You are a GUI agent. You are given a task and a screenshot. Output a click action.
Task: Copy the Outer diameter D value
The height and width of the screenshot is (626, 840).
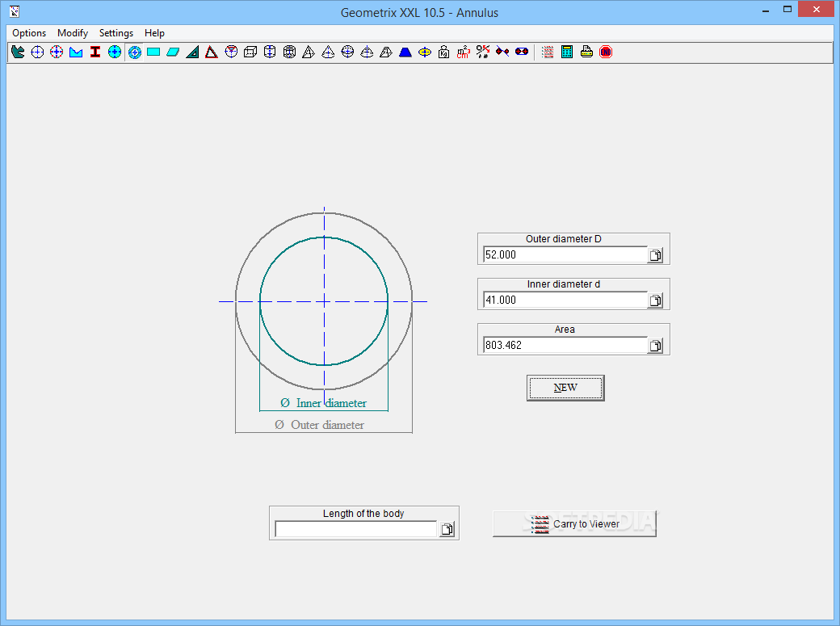(655, 255)
